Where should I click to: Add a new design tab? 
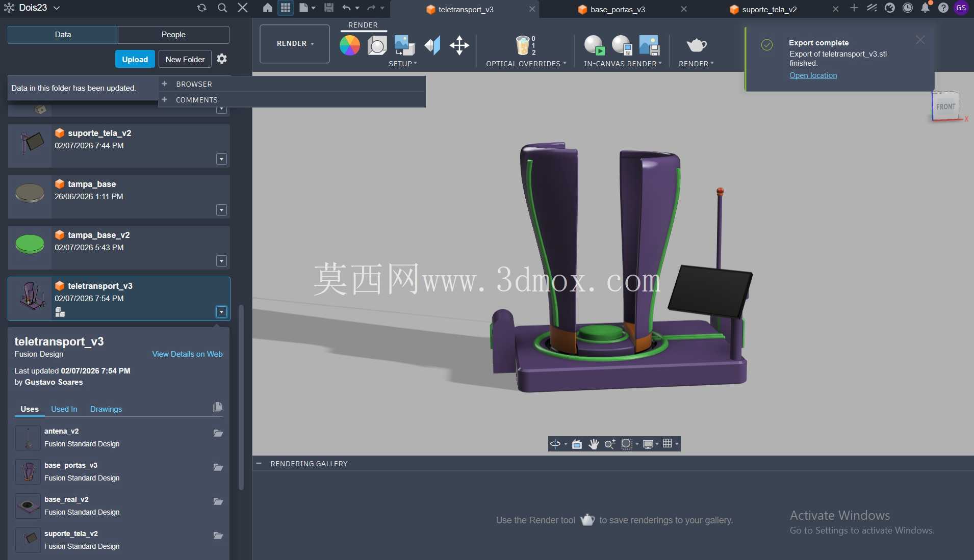point(854,8)
